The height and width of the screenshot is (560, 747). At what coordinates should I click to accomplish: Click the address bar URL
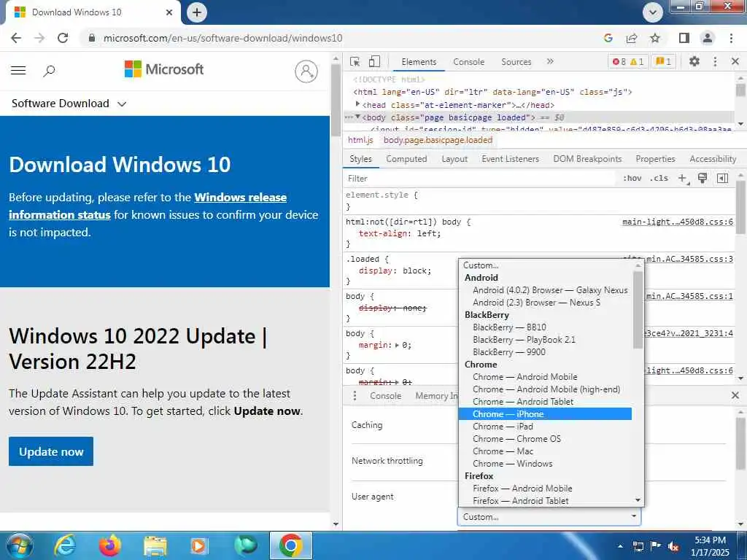click(x=222, y=38)
